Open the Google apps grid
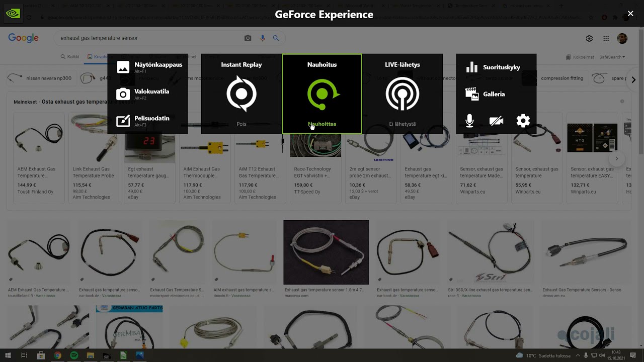 click(606, 39)
